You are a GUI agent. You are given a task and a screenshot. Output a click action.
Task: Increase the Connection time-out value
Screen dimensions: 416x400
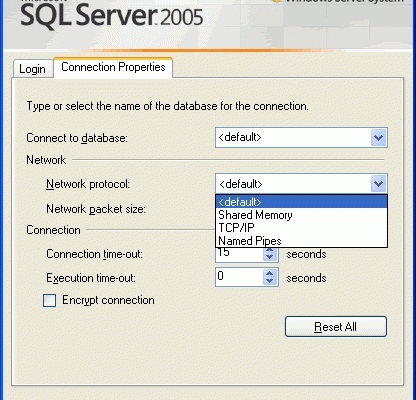270,250
